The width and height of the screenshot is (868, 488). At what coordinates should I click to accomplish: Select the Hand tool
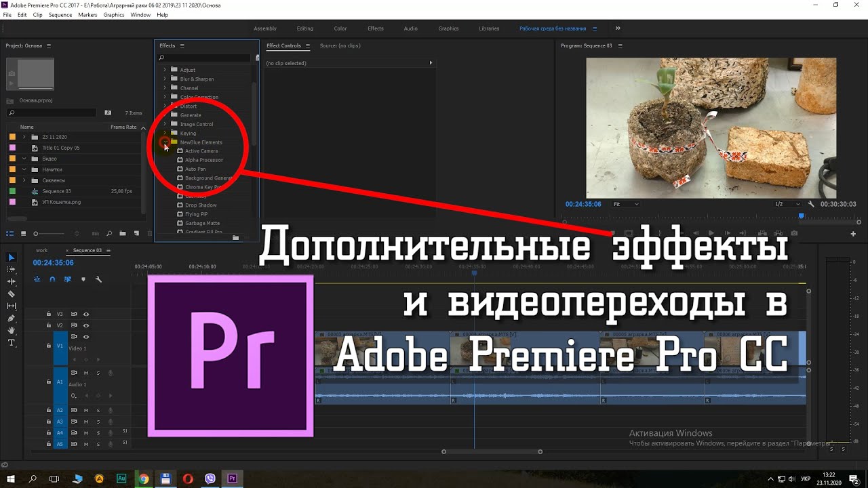[11, 330]
